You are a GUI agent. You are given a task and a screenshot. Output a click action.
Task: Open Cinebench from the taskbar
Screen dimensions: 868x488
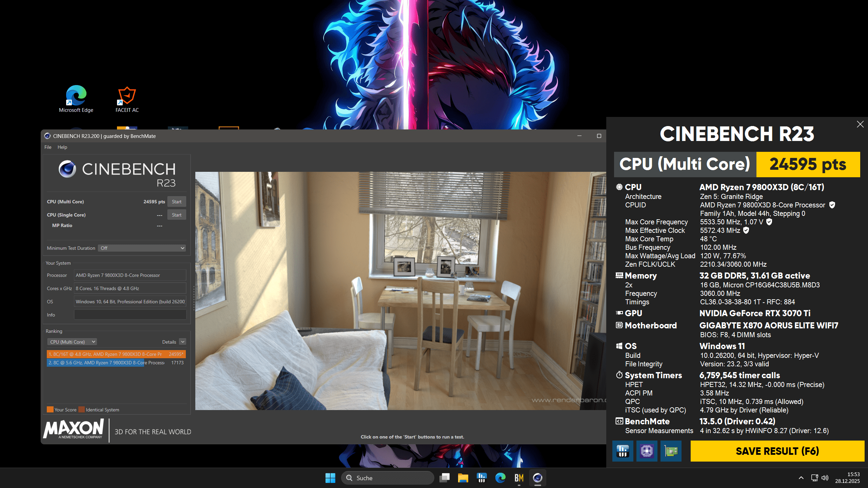click(x=537, y=478)
